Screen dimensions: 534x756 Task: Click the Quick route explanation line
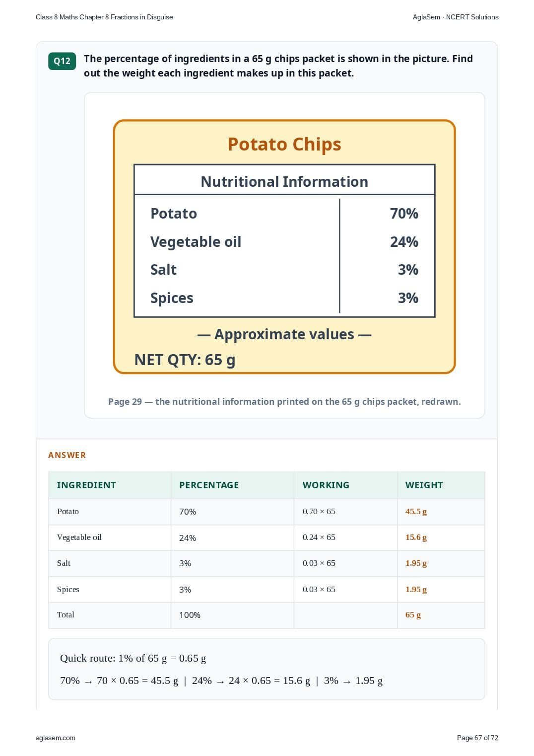tap(133, 658)
